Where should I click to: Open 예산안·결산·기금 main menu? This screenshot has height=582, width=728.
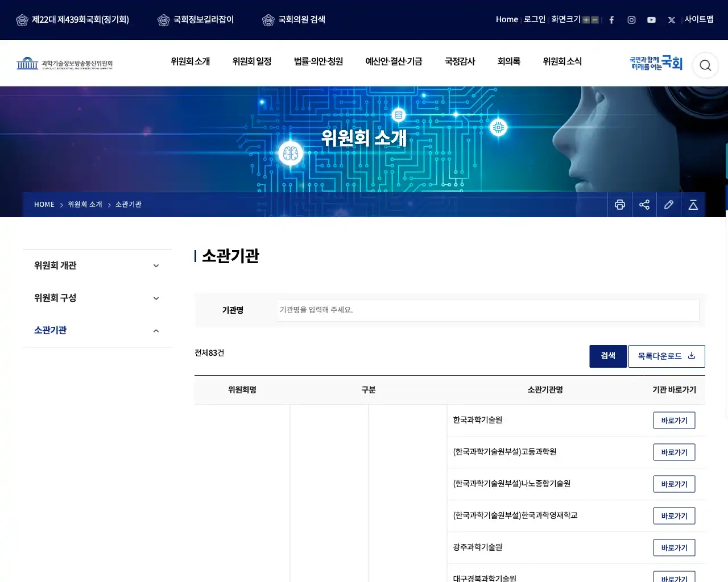[394, 61]
